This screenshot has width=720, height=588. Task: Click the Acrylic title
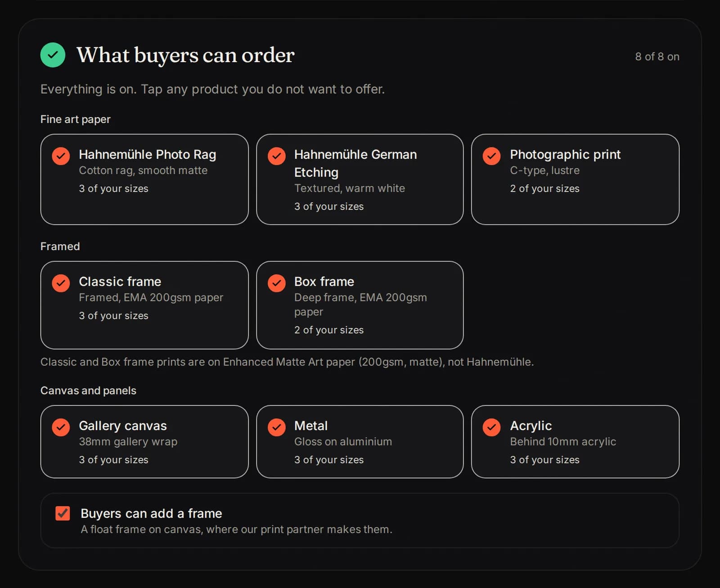click(x=531, y=426)
